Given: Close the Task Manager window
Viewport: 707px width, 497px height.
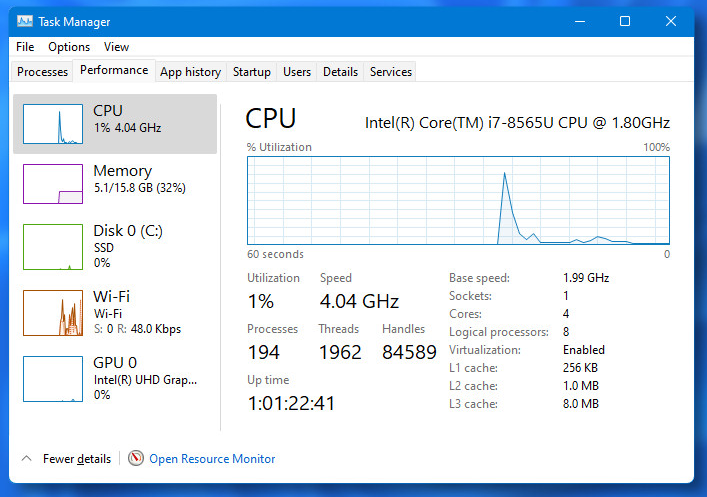Looking at the screenshot, I should click(670, 21).
